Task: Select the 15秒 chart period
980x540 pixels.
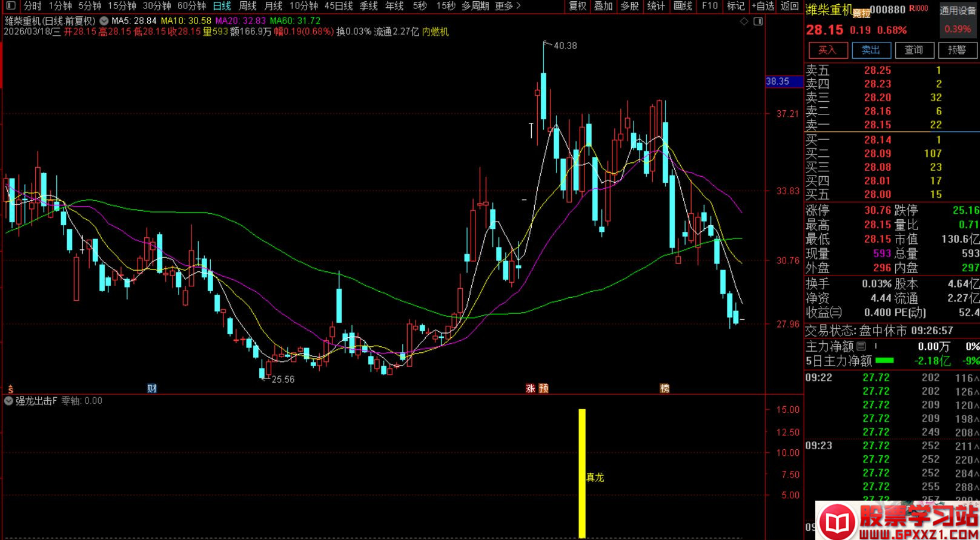Action: (x=446, y=6)
